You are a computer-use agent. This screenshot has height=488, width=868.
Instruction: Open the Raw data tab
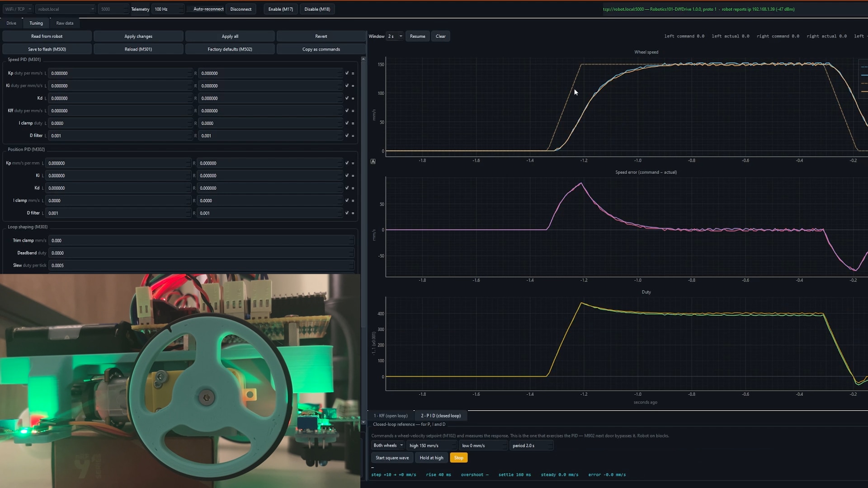(x=65, y=23)
